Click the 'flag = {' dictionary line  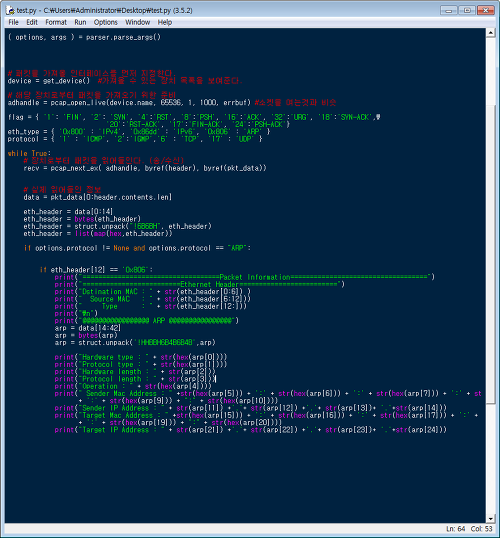(194, 117)
